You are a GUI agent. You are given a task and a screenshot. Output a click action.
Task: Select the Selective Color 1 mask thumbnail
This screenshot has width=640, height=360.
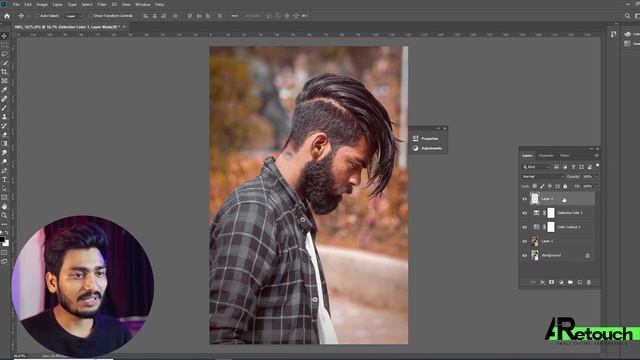pos(551,213)
